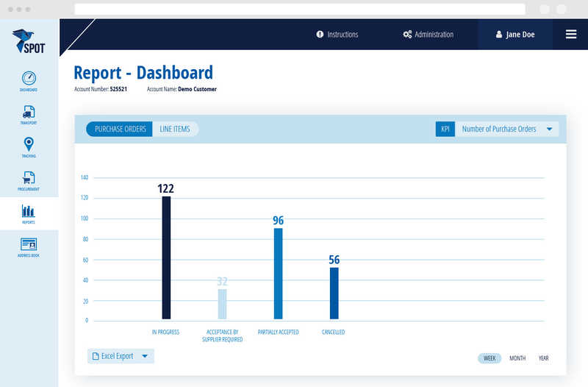The width and height of the screenshot is (588, 387).
Task: Click the Year time range button
Action: (x=543, y=358)
